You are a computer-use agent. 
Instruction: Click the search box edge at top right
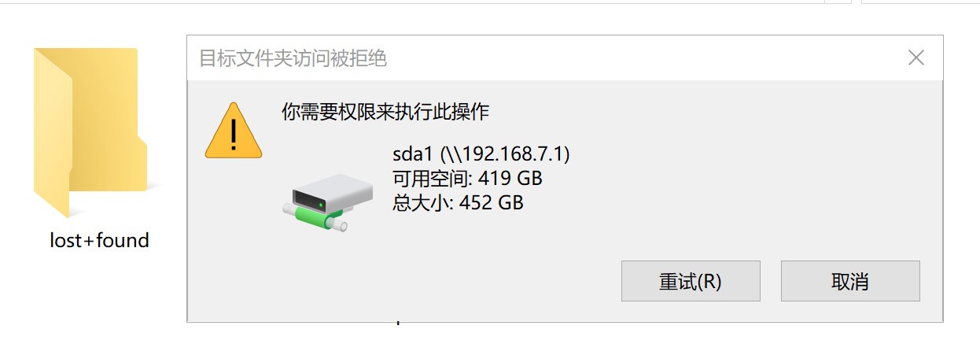coord(921,2)
